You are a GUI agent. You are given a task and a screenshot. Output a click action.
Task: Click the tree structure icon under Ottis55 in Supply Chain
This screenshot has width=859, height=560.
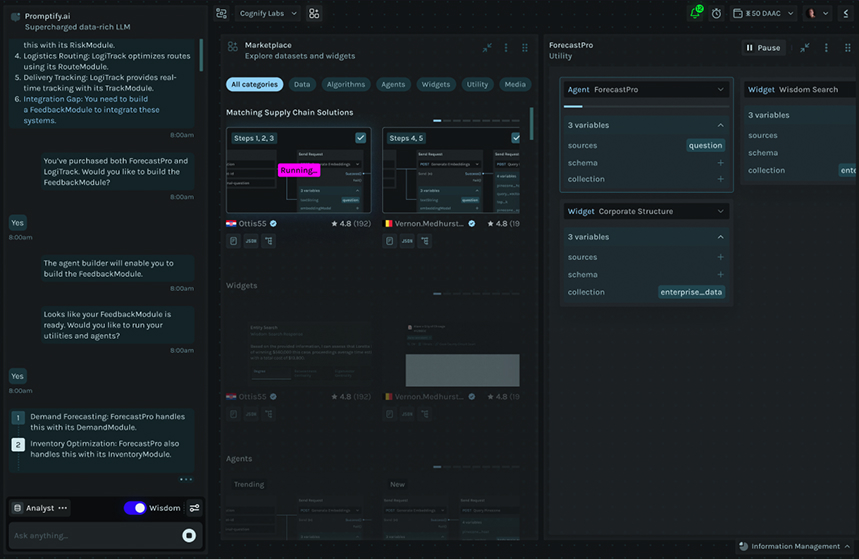coord(268,241)
